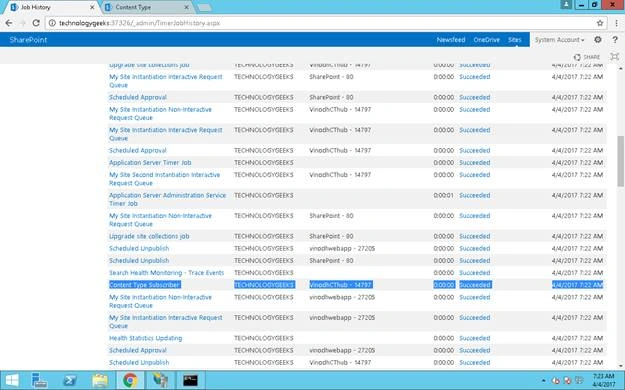Go to Newsfeed in the SharePoint bar
Viewport: 625px width, 390px height.
451,39
